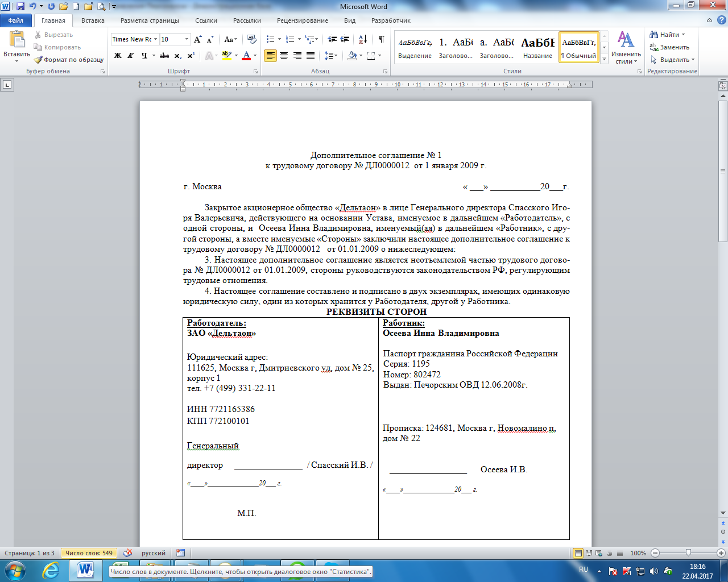Open the bullets list dropdown arrow
Image resolution: width=728 pixels, height=582 pixels.
click(x=279, y=39)
